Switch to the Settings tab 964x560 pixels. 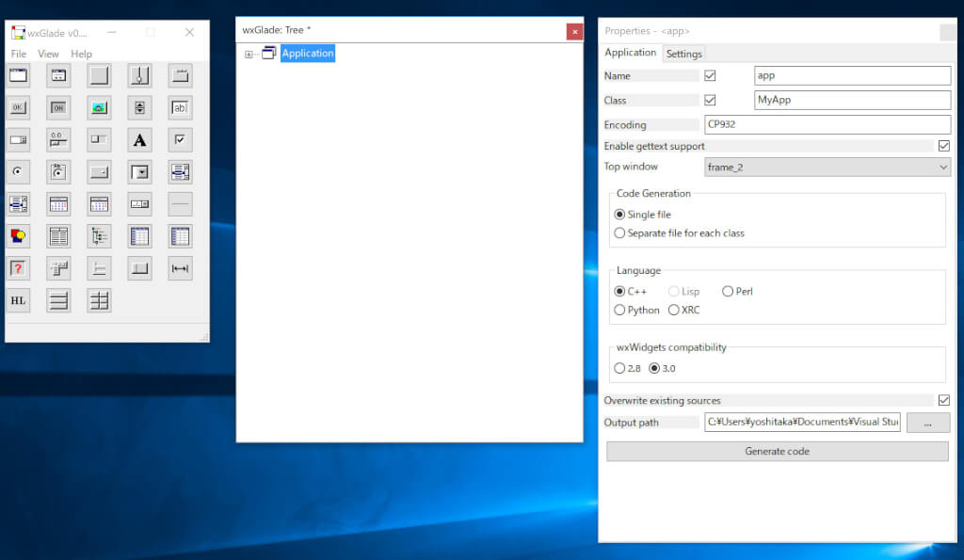(x=684, y=54)
